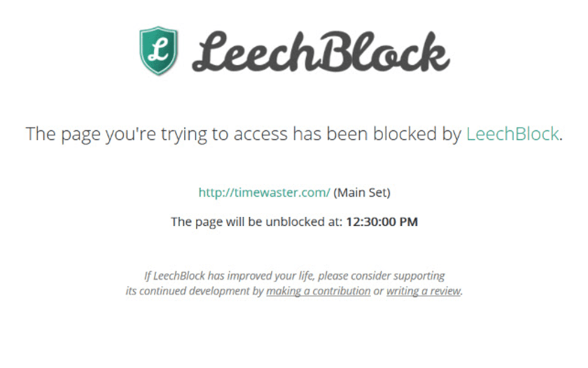Click the "(Main Set)" block set label

(362, 193)
